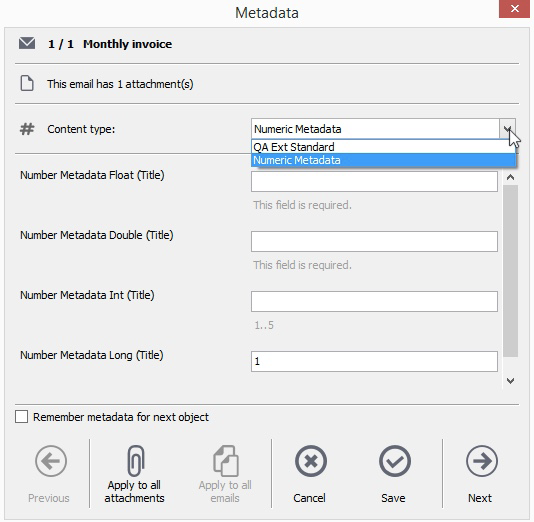The image size is (534, 522).
Task: Click the 'Number Metadata Float (Title)' label
Action: (x=92, y=175)
